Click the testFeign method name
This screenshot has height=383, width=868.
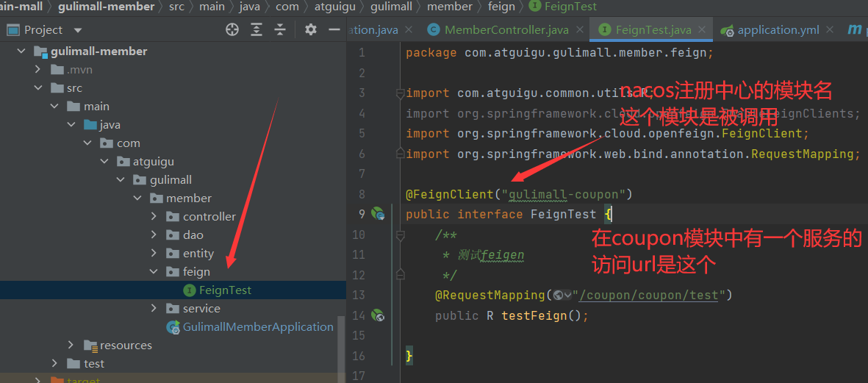[x=534, y=315]
